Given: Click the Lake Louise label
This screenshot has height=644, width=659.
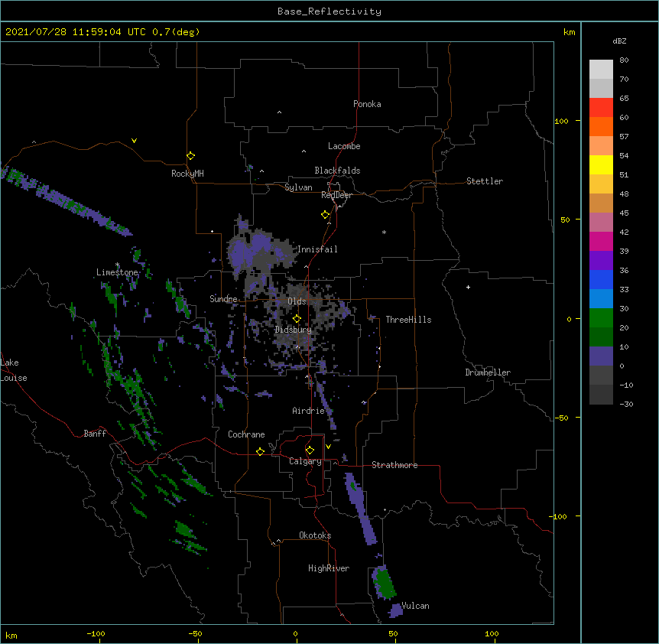Looking at the screenshot, I should [14, 370].
